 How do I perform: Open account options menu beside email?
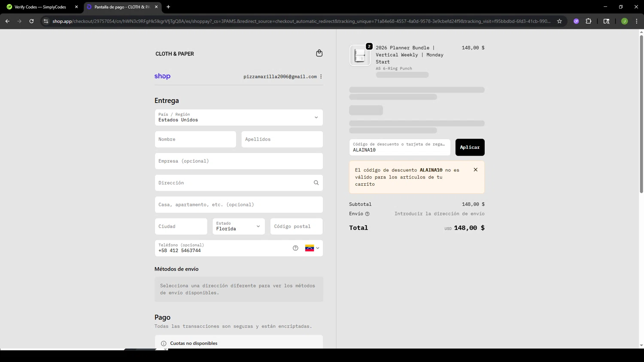tap(321, 76)
